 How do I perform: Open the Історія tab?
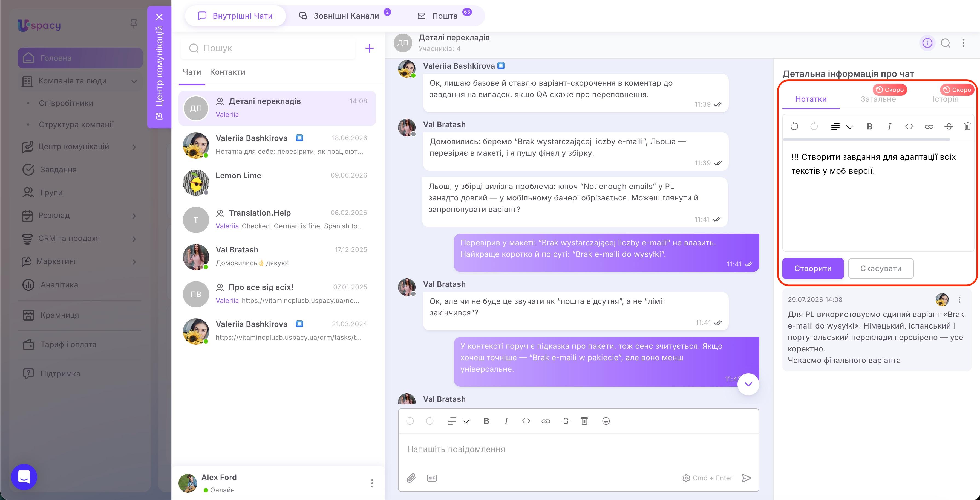tap(945, 99)
